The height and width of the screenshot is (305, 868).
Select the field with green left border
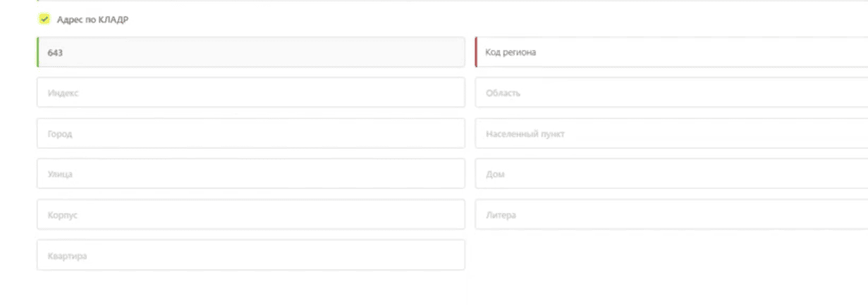click(251, 52)
